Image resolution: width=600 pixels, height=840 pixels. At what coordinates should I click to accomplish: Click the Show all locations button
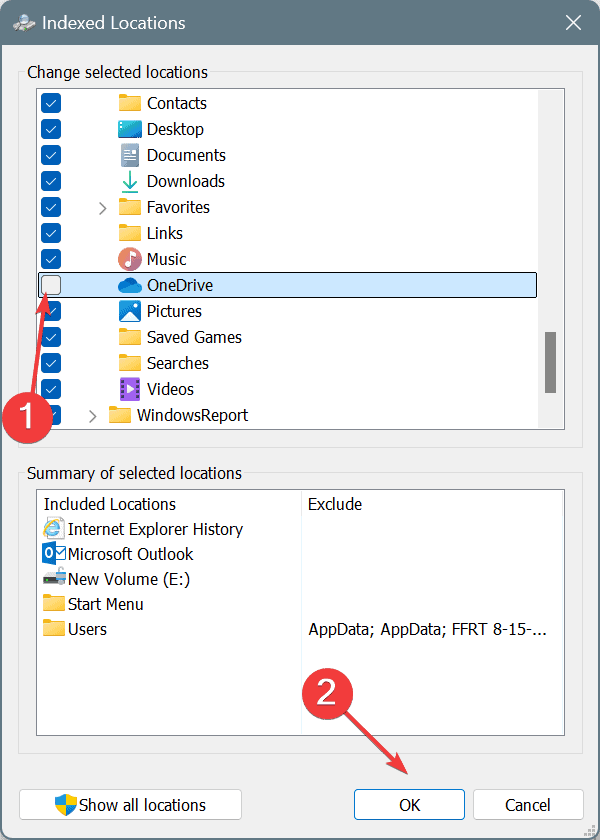click(x=130, y=805)
